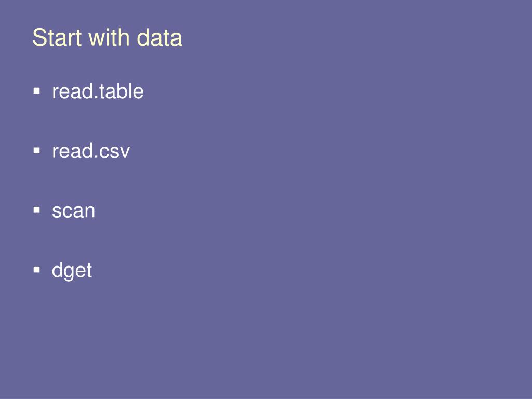Click the "read" part of read.csv
Viewport: 532px width, 399px height.
click(73, 151)
